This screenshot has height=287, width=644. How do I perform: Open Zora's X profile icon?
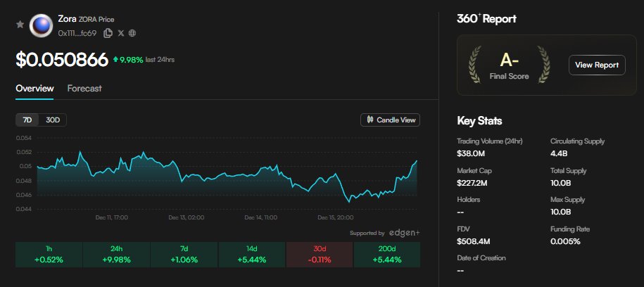click(121, 33)
